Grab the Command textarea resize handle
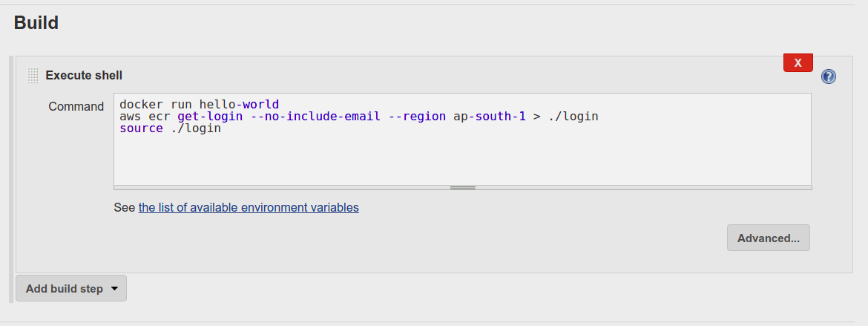 pos(462,188)
